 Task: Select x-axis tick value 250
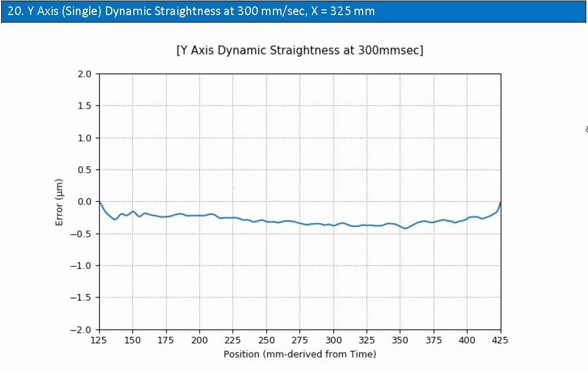pyautogui.click(x=266, y=340)
